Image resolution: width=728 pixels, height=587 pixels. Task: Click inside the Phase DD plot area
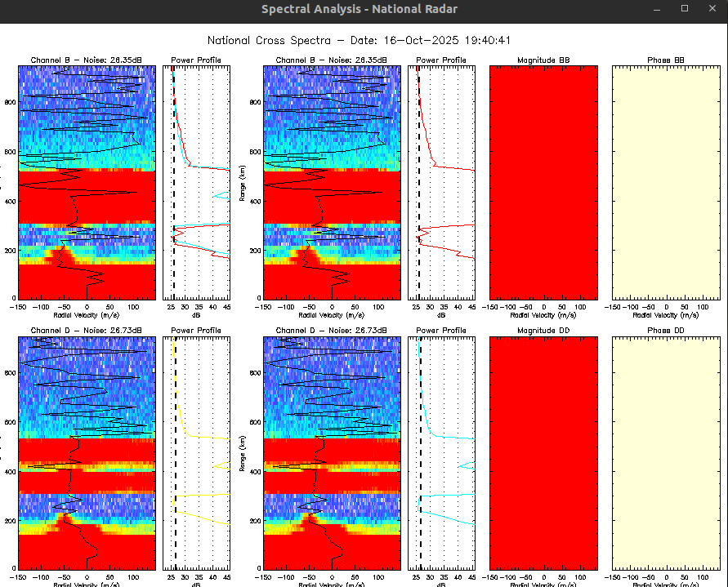666,453
